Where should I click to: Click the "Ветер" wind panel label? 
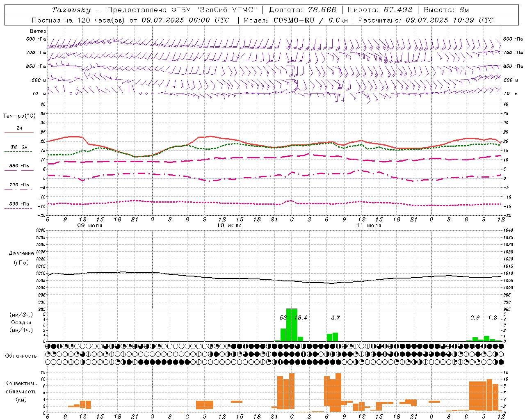click(38, 31)
